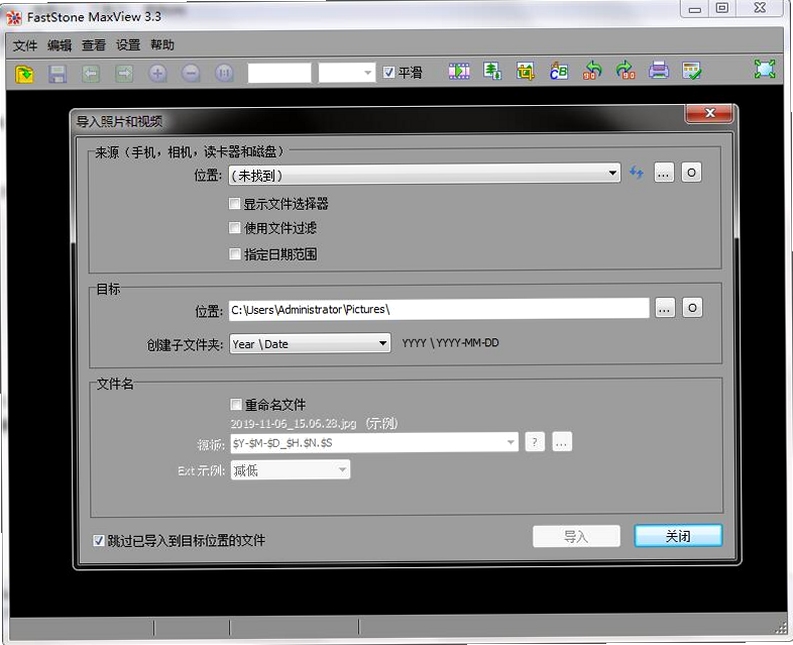Browse source location with ... button
This screenshot has height=645, width=793.
664,173
